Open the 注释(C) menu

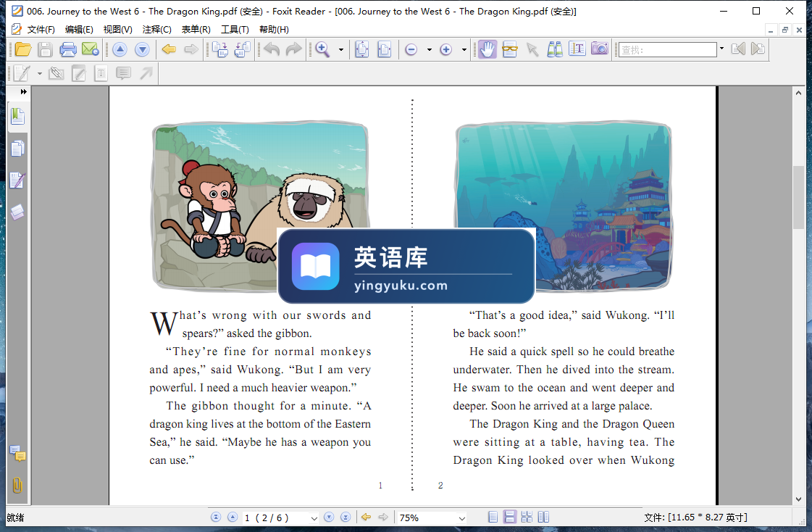coord(157,30)
